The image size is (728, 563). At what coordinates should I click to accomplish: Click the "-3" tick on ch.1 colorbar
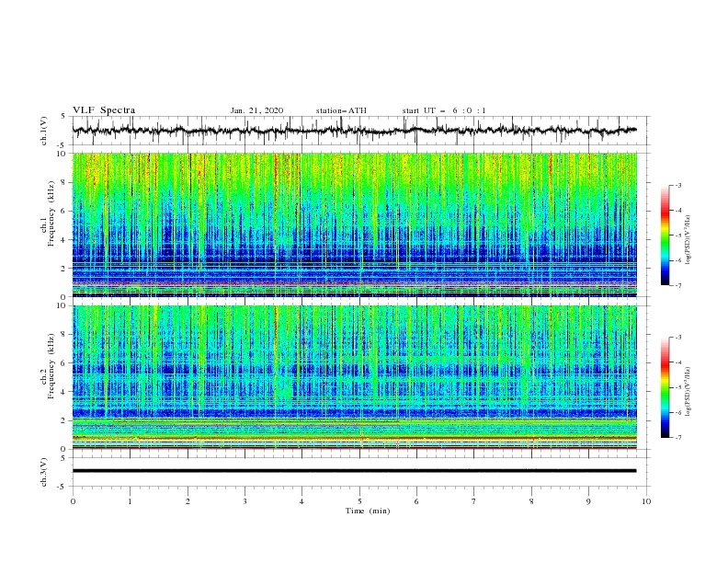click(677, 185)
